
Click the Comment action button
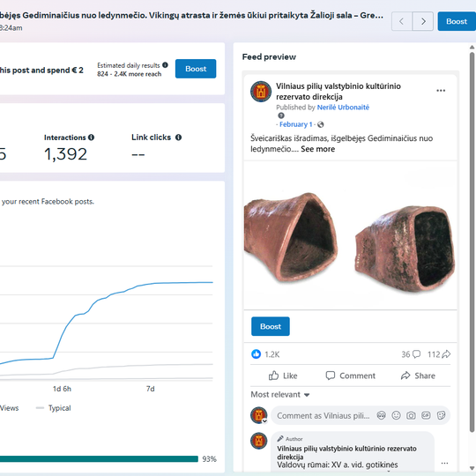click(350, 376)
